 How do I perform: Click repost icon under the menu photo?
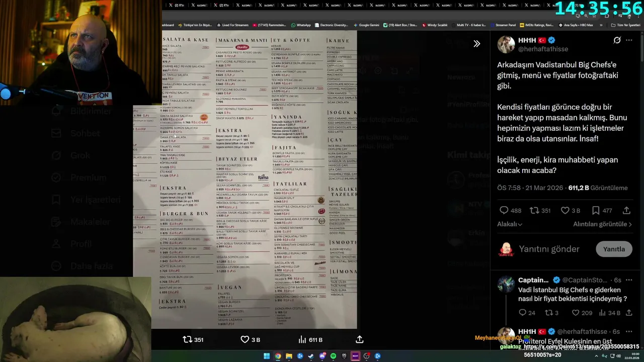coord(187,340)
